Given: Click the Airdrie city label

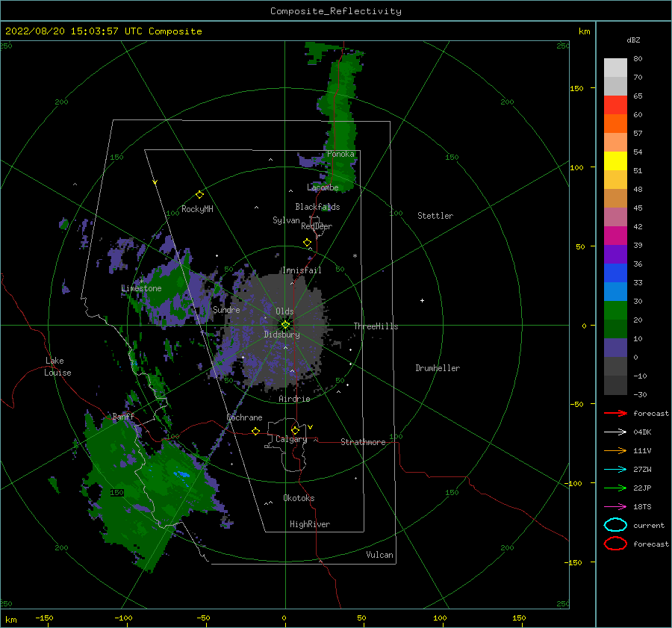Looking at the screenshot, I should tap(294, 399).
